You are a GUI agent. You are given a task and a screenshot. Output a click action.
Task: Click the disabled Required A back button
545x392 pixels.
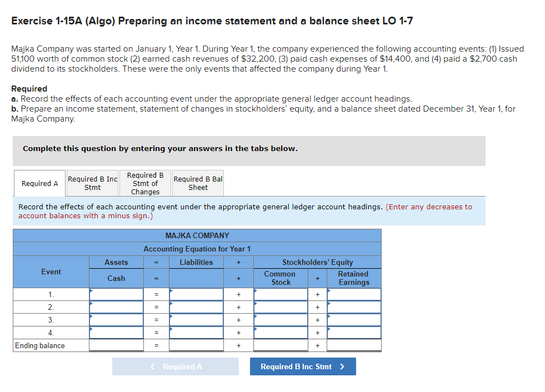176,366
